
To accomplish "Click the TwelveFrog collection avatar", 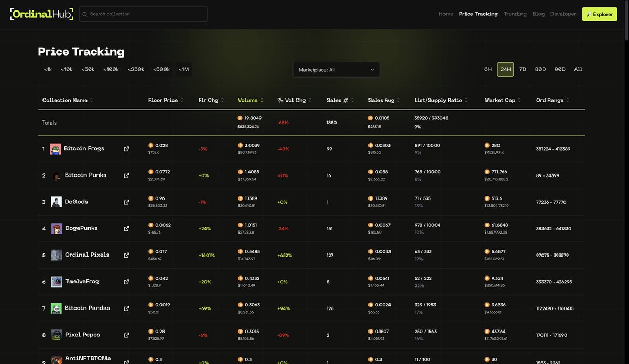I will [57, 282].
